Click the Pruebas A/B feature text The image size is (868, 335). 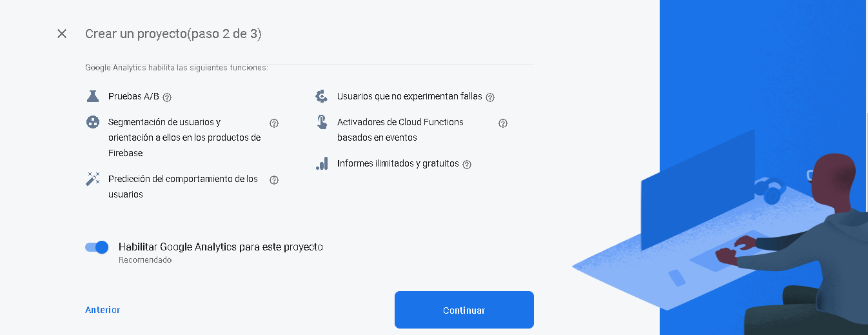pos(133,97)
